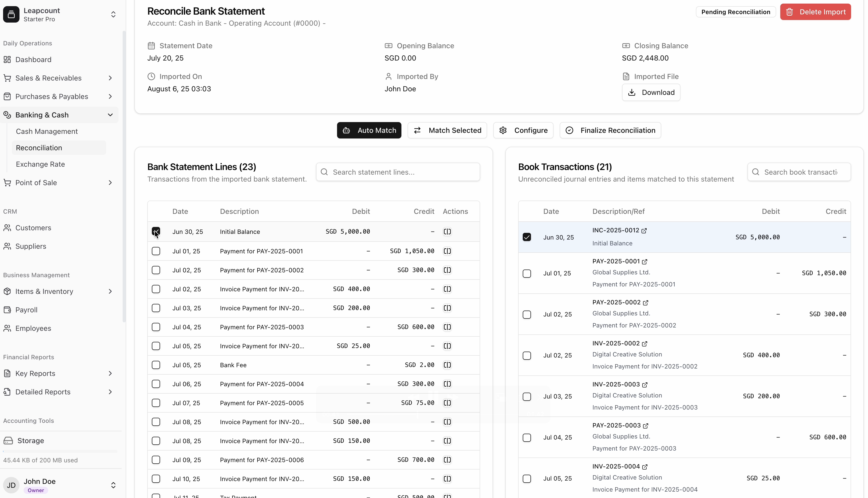Download the imported file
Screen dimensions: 868x498
click(x=651, y=92)
